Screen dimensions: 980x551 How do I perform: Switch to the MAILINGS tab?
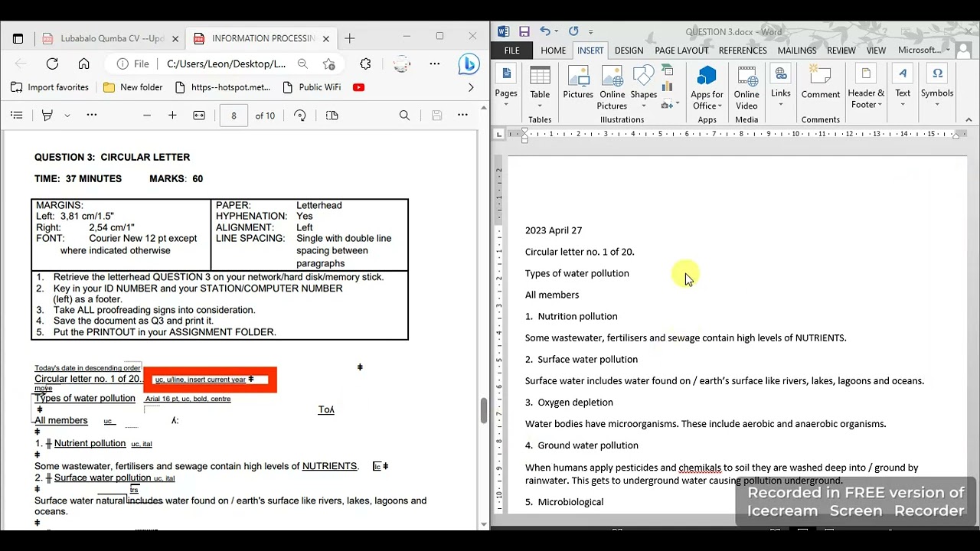pos(797,51)
